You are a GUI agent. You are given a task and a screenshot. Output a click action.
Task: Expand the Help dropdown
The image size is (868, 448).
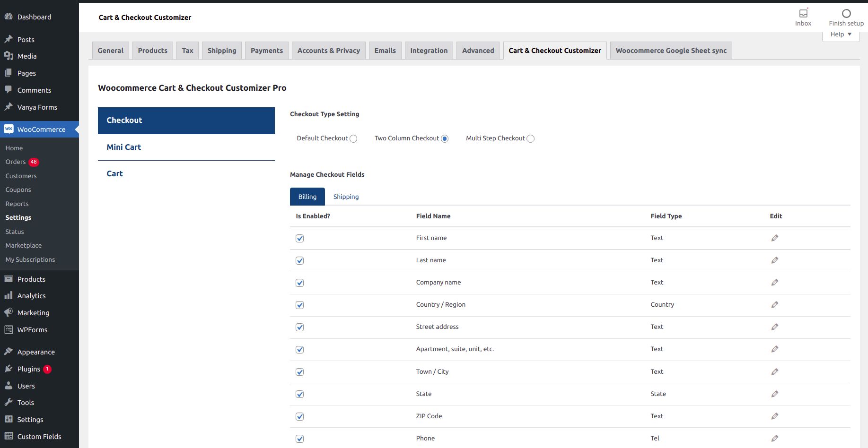(x=841, y=34)
